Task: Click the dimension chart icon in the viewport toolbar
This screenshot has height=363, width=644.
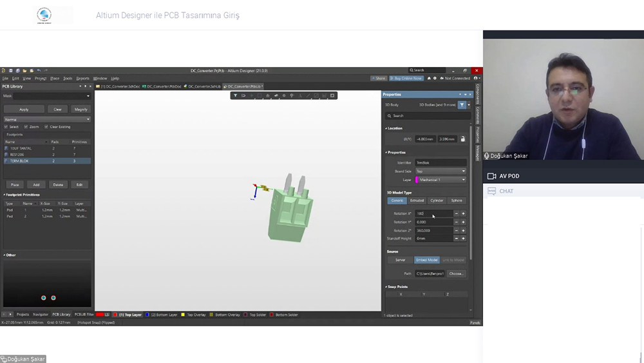Action: click(324, 96)
